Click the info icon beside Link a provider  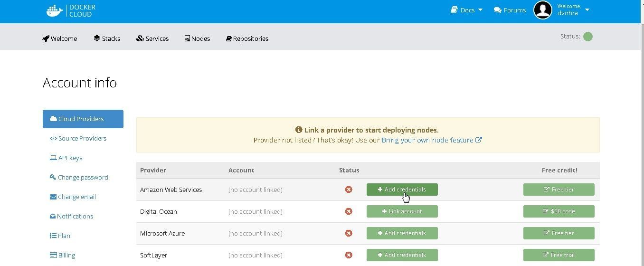point(299,130)
